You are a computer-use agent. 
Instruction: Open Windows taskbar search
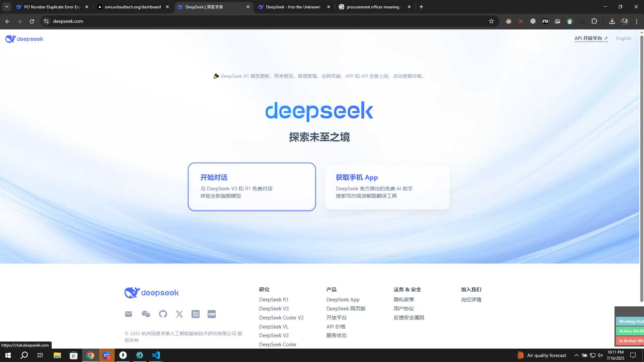[24, 355]
